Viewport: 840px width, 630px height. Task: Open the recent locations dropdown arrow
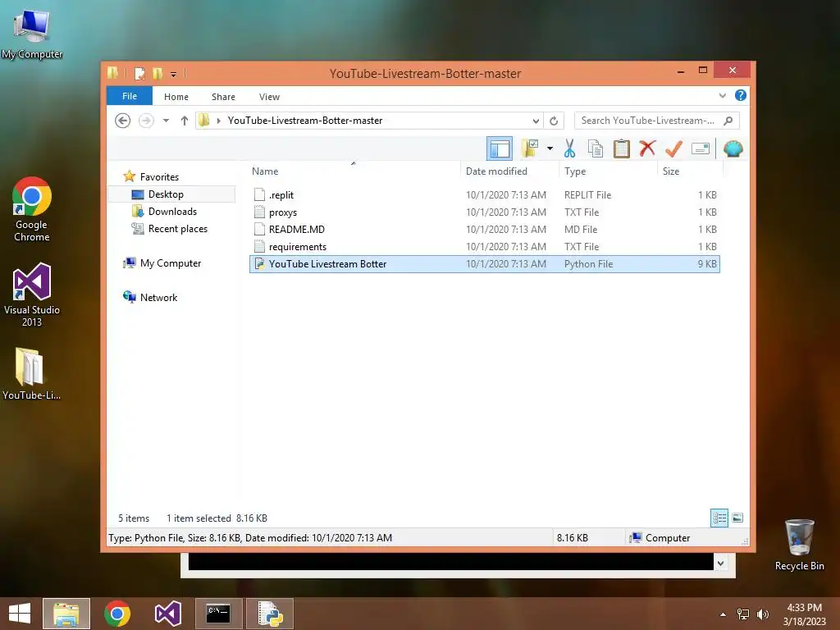pyautogui.click(x=166, y=121)
